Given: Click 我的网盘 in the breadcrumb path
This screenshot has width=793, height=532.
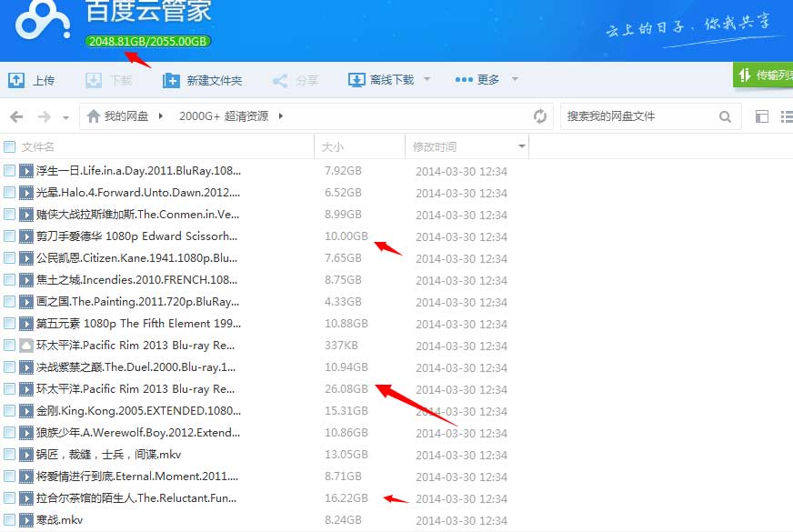Looking at the screenshot, I should [x=125, y=116].
